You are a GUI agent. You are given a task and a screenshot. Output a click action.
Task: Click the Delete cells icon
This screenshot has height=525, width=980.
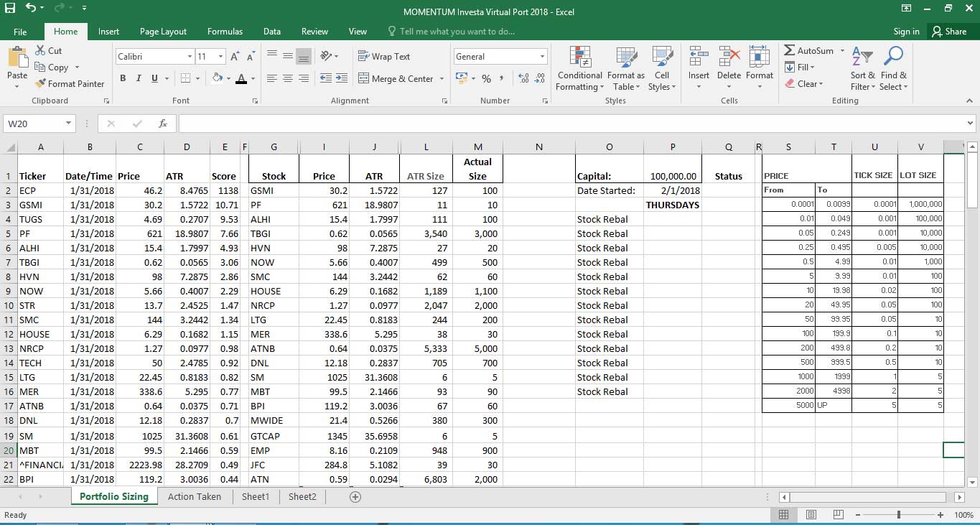pos(729,57)
